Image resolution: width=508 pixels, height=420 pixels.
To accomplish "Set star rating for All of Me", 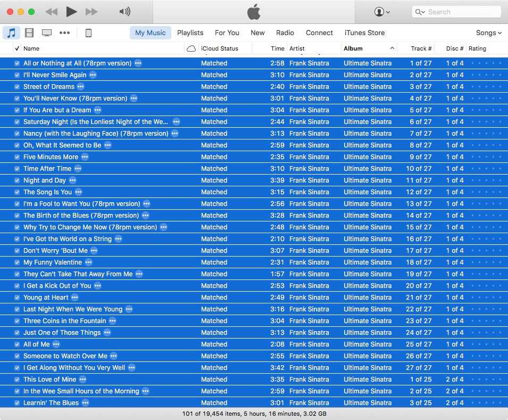I will click(486, 344).
